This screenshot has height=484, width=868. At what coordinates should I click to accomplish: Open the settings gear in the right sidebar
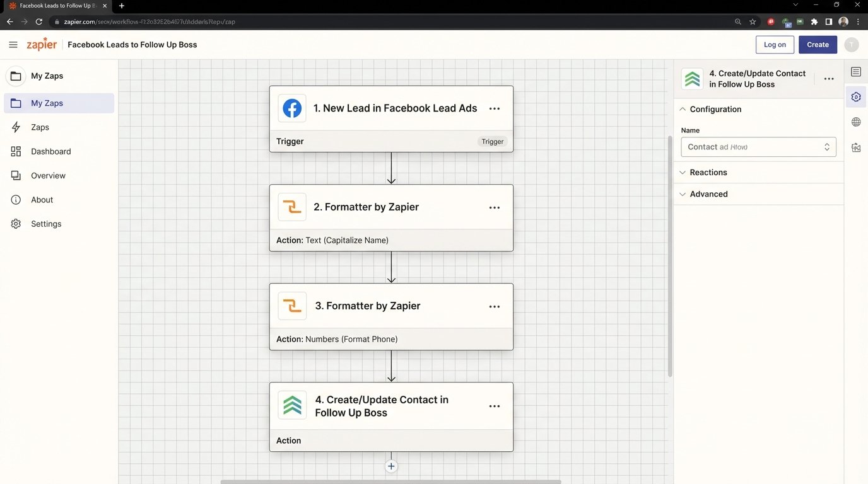[856, 96]
